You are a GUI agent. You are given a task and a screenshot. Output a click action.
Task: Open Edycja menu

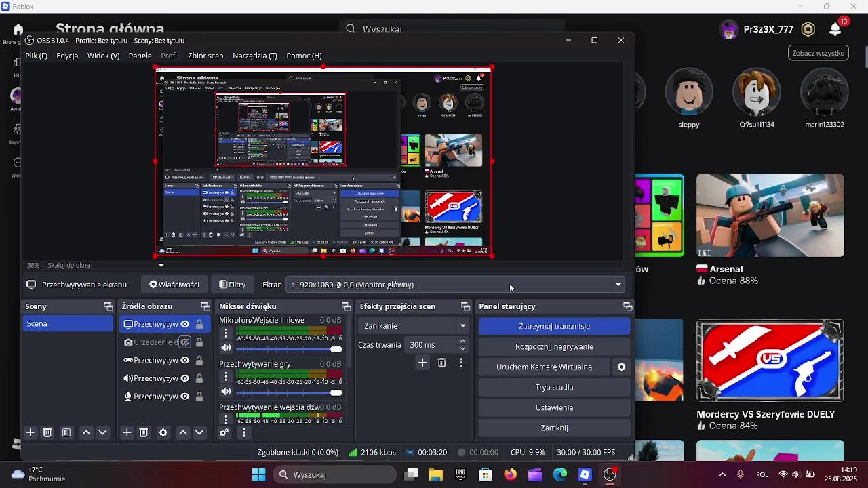(67, 56)
